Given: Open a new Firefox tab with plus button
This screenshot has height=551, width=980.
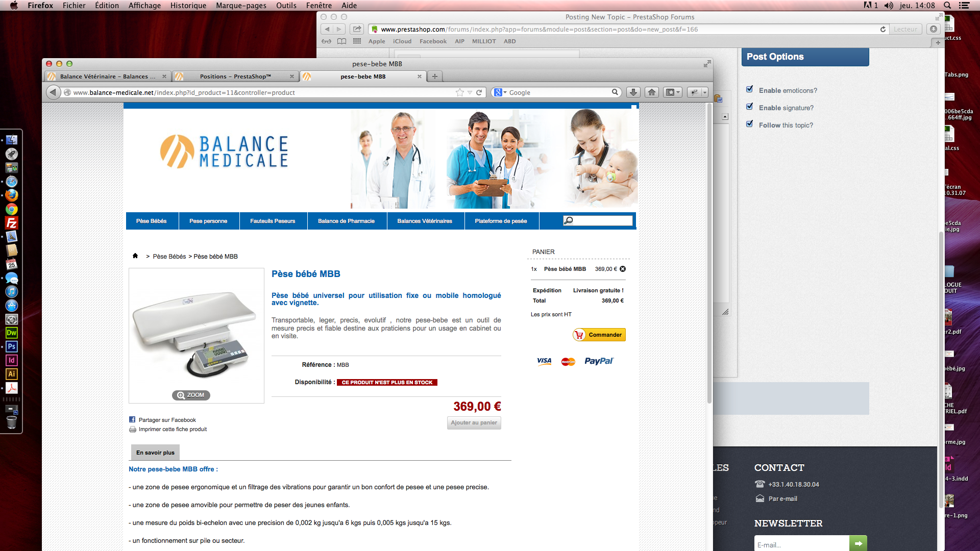Looking at the screenshot, I should click(x=435, y=77).
